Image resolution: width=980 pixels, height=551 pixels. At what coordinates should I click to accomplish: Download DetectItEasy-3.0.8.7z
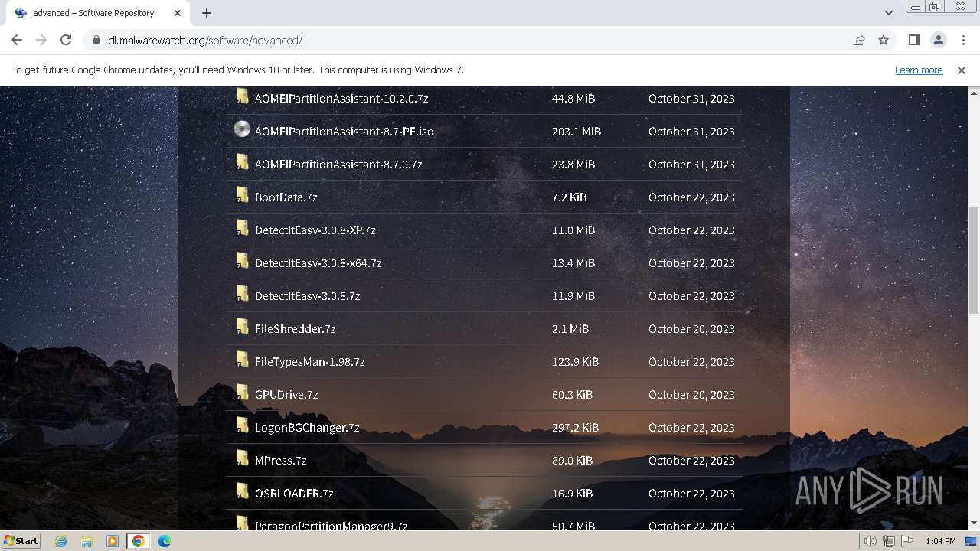[x=308, y=296]
